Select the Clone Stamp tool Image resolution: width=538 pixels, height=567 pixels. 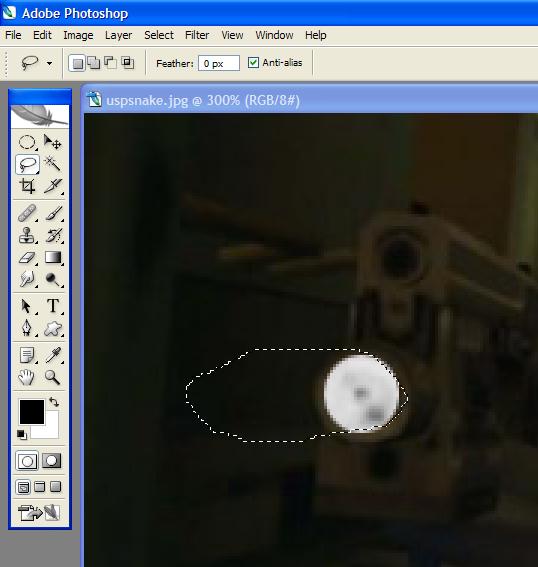27,235
